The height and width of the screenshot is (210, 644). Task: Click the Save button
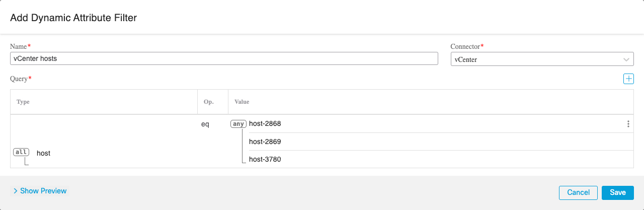point(617,192)
